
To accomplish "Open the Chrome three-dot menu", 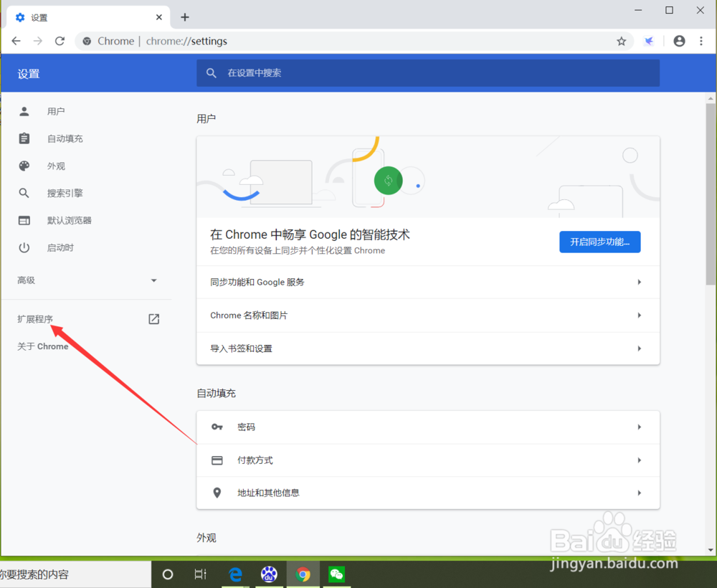I will 701,41.
